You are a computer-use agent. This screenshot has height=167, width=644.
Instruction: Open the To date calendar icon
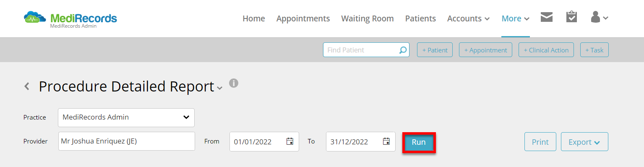point(386,141)
